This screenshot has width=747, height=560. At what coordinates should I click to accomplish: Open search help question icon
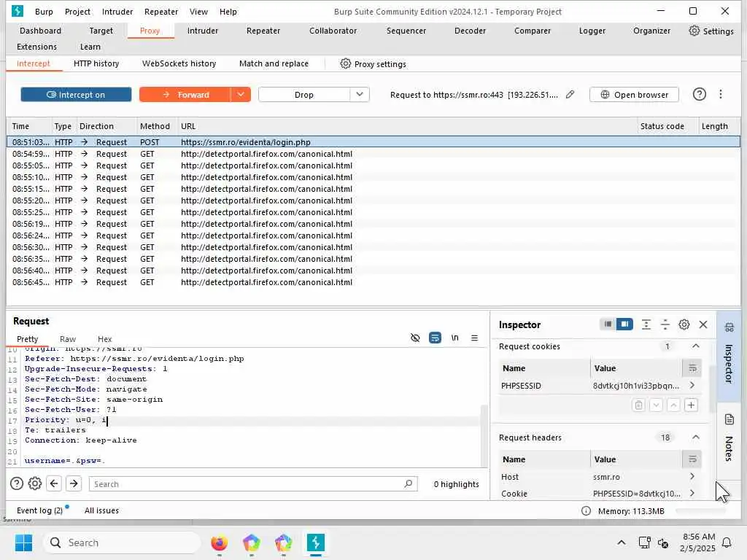tap(17, 484)
